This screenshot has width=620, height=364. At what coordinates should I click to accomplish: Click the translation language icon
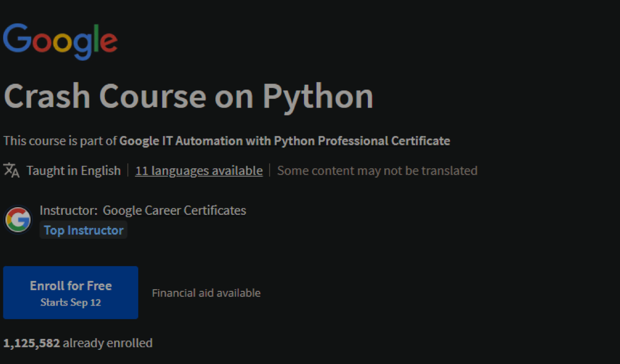[x=11, y=170]
